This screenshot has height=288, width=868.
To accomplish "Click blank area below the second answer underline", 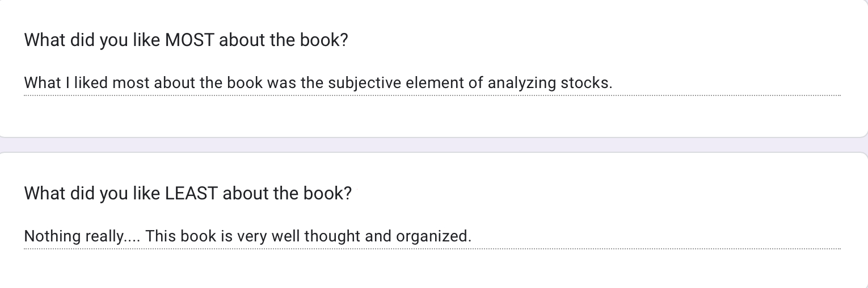I will point(431,268).
